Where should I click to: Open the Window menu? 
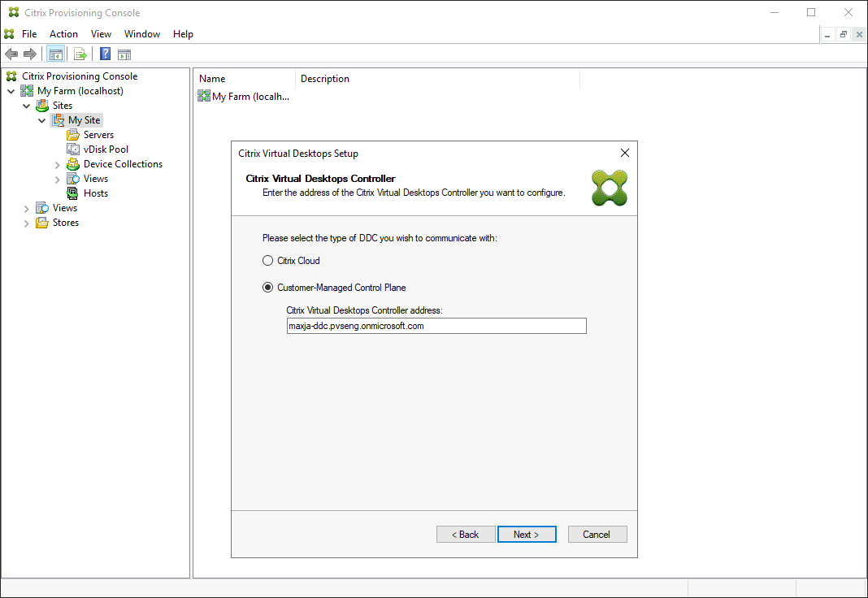click(x=142, y=33)
